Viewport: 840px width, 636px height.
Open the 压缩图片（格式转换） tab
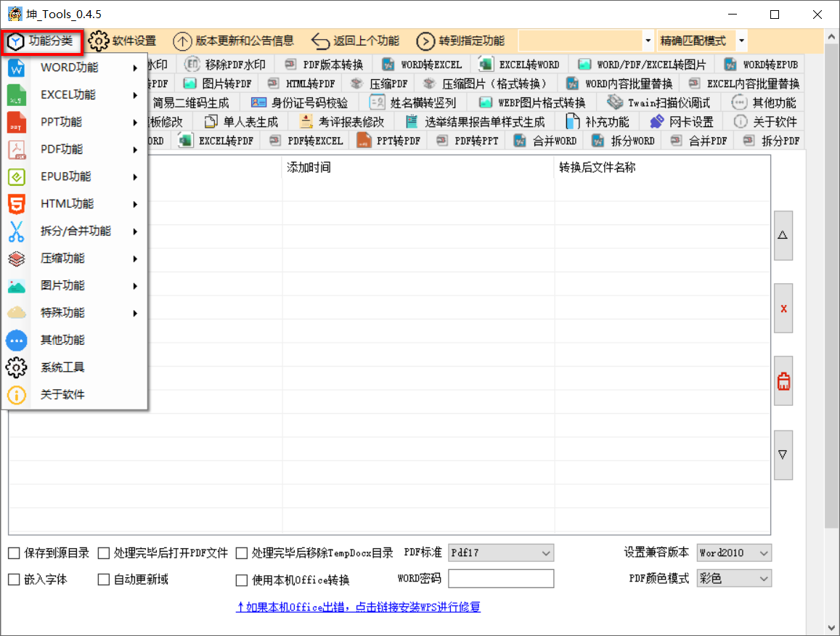point(485,84)
